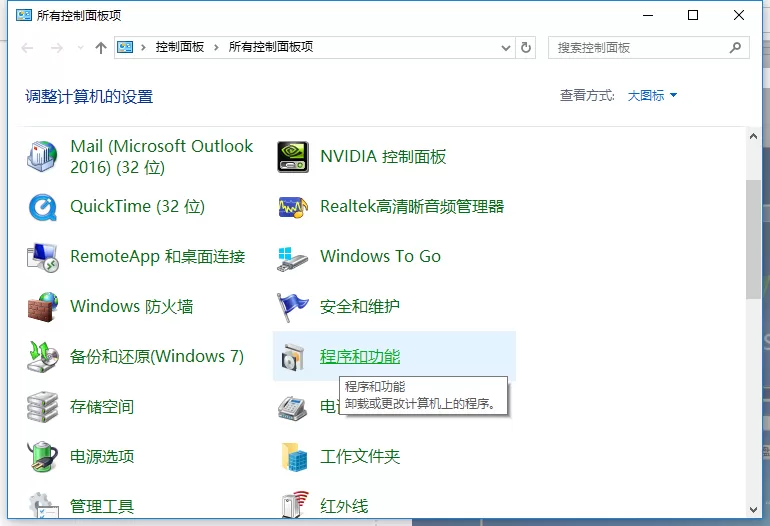Open 程序和功能 text link
The image size is (770, 526).
pos(360,357)
